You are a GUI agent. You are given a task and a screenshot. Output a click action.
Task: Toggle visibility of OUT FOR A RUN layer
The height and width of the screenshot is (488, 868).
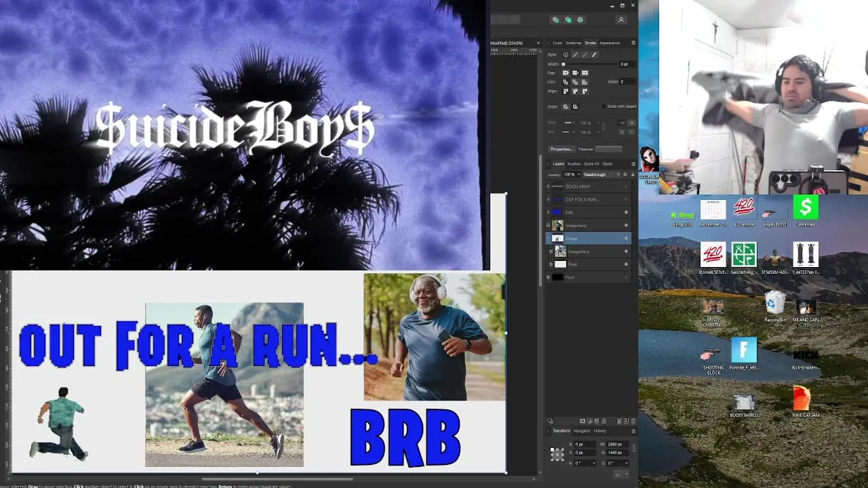(626, 199)
